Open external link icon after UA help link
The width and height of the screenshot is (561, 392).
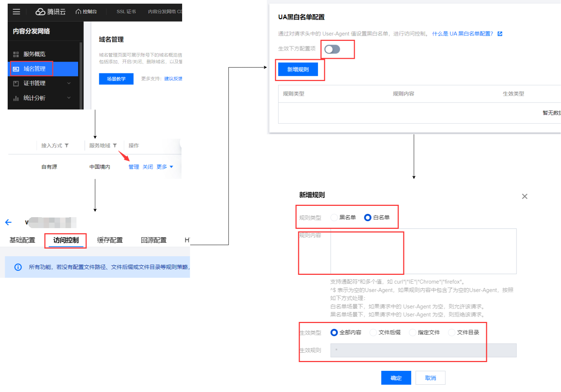pos(500,34)
